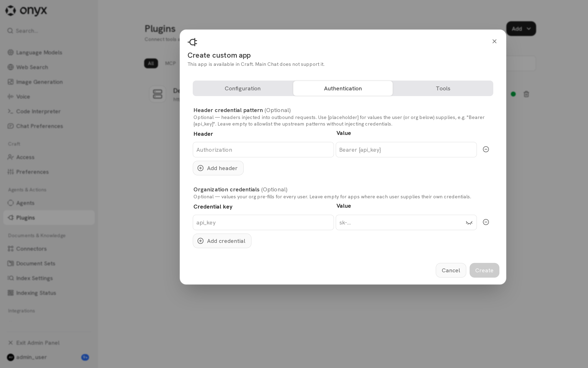Open Index Settings page
The height and width of the screenshot is (368, 588).
(49, 278)
